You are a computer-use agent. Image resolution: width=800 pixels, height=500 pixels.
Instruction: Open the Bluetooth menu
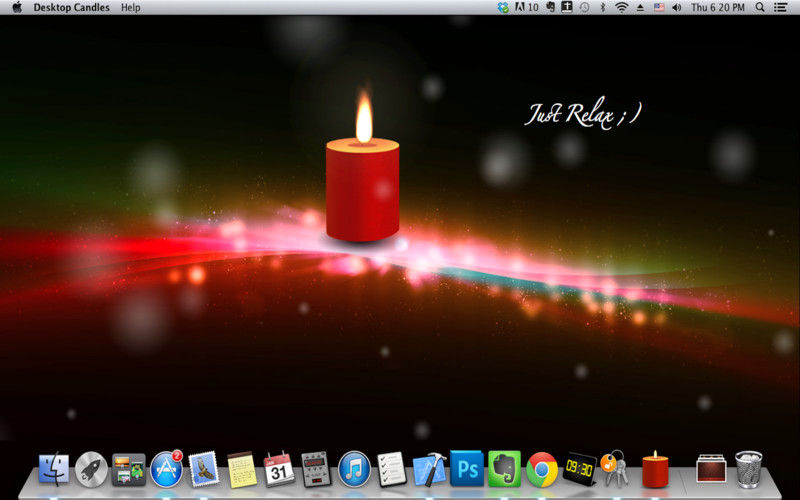coord(602,8)
